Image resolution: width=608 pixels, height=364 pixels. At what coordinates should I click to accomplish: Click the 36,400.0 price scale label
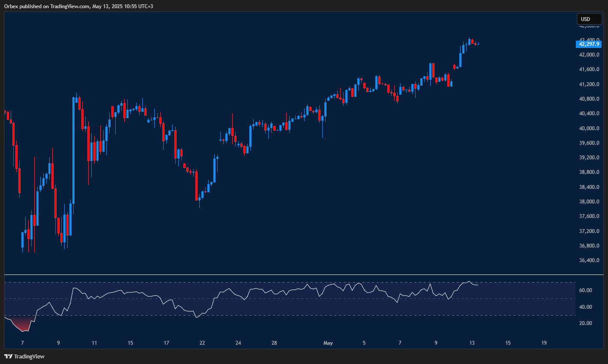pyautogui.click(x=589, y=260)
